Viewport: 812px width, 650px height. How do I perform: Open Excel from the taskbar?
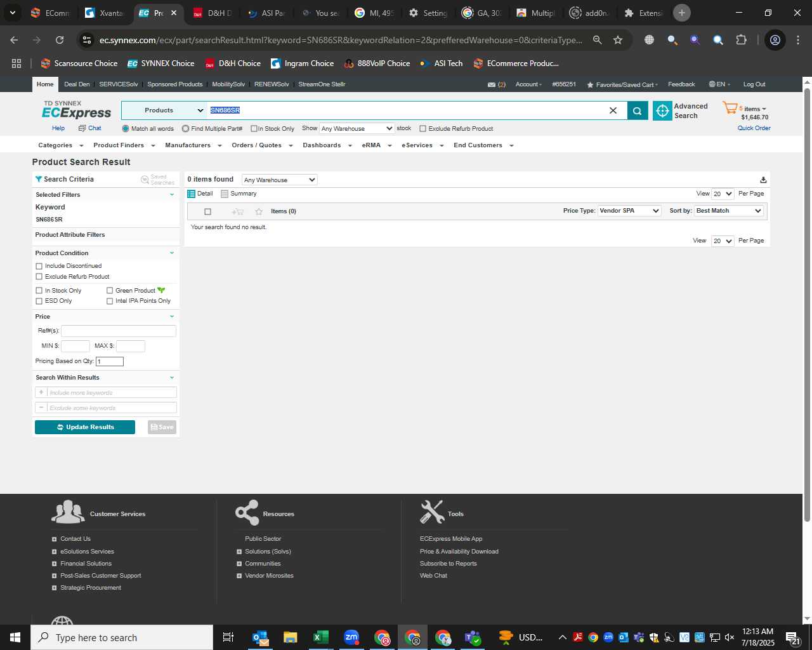(x=321, y=637)
